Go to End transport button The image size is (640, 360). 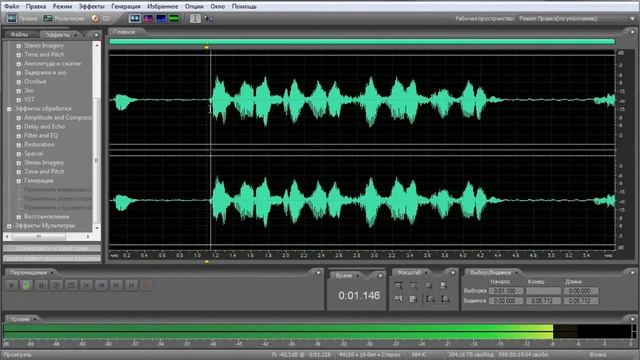tap(131, 285)
